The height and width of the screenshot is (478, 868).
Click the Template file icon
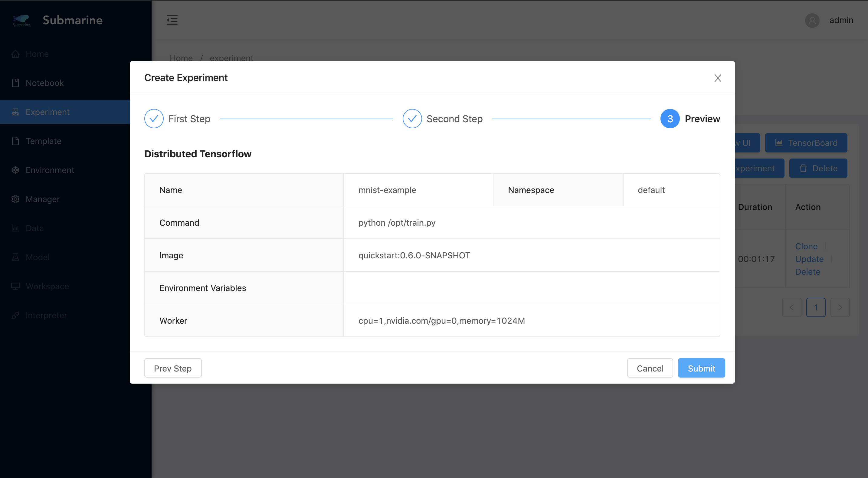tap(15, 141)
